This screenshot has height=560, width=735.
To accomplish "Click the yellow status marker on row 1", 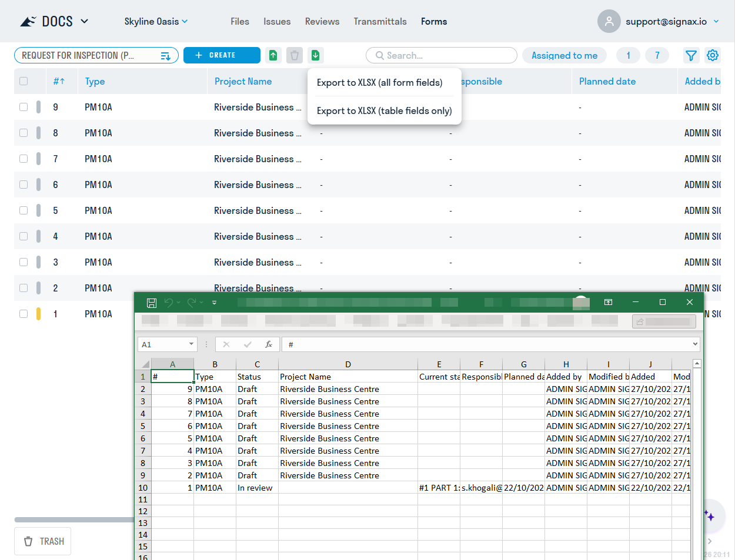I will [39, 314].
